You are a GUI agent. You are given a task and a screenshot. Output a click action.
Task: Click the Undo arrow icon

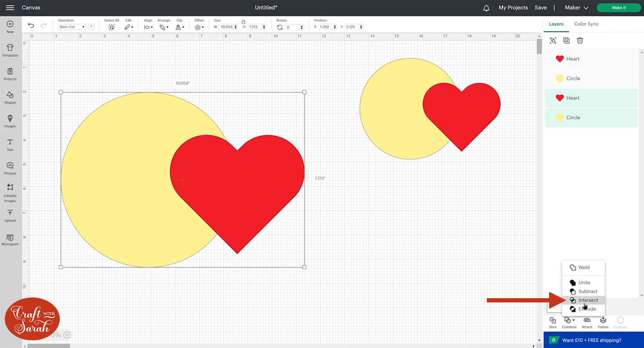(31, 26)
